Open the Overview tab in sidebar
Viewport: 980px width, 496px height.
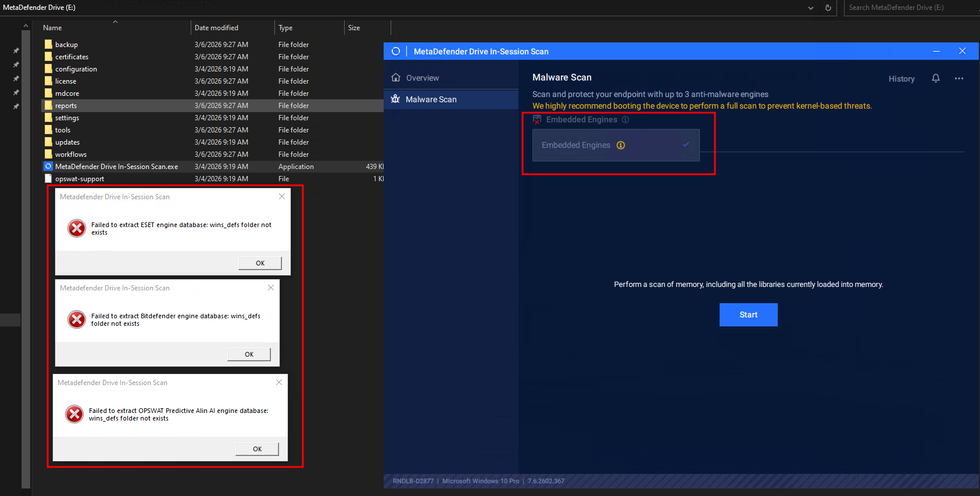tap(423, 78)
